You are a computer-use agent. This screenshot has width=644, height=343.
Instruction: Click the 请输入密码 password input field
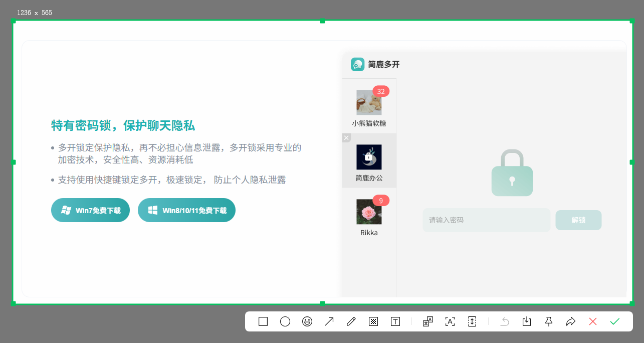[486, 220]
